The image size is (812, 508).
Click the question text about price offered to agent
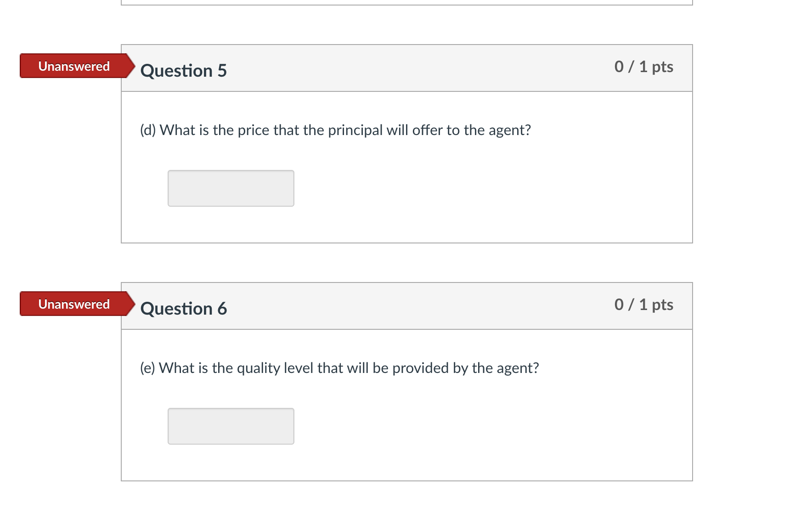(x=335, y=130)
